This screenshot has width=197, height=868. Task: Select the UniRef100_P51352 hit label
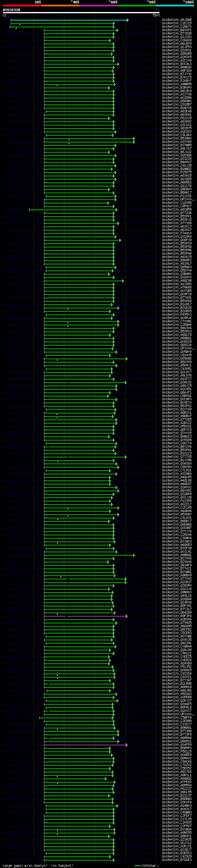coord(177,667)
